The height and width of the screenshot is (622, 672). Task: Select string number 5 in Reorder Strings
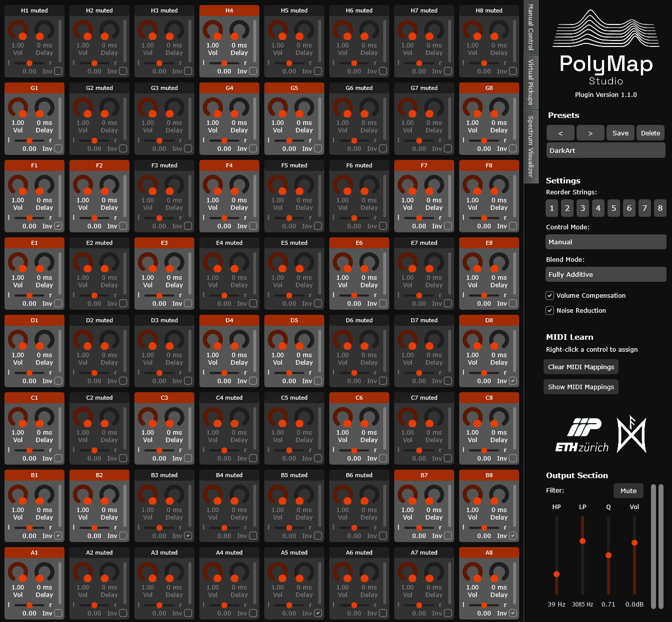(614, 208)
